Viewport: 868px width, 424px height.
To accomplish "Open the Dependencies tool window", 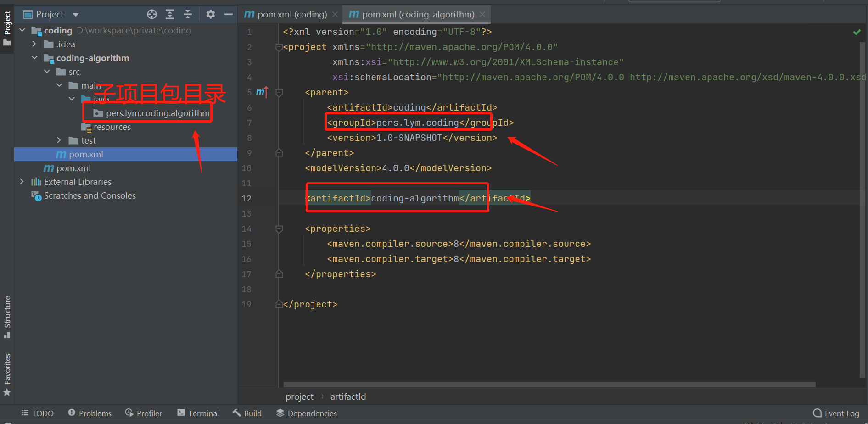I will (x=307, y=413).
